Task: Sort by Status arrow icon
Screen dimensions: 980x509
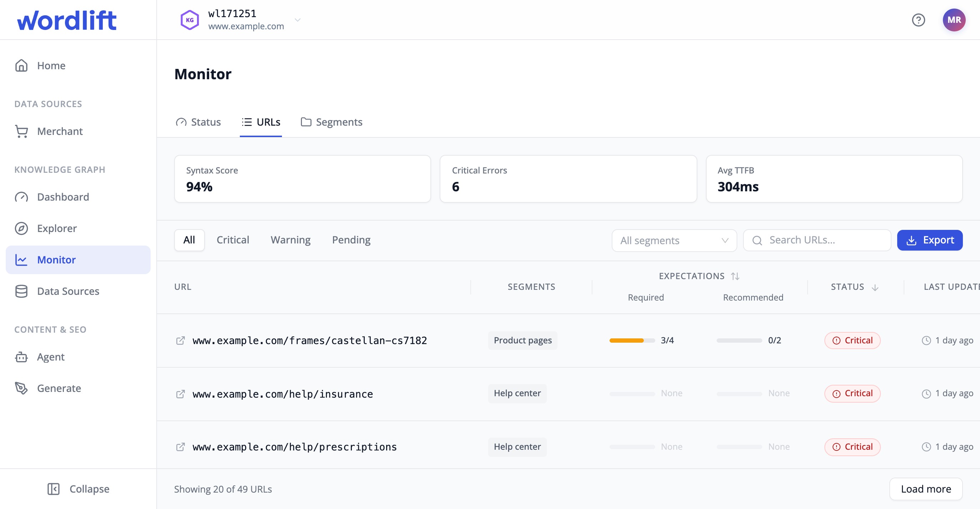Action: 875,287
